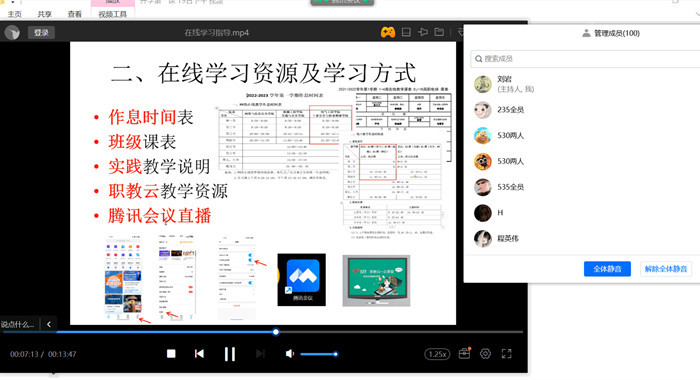700x380 pixels.
Task: Click the video progress bar handle
Action: coord(276,332)
